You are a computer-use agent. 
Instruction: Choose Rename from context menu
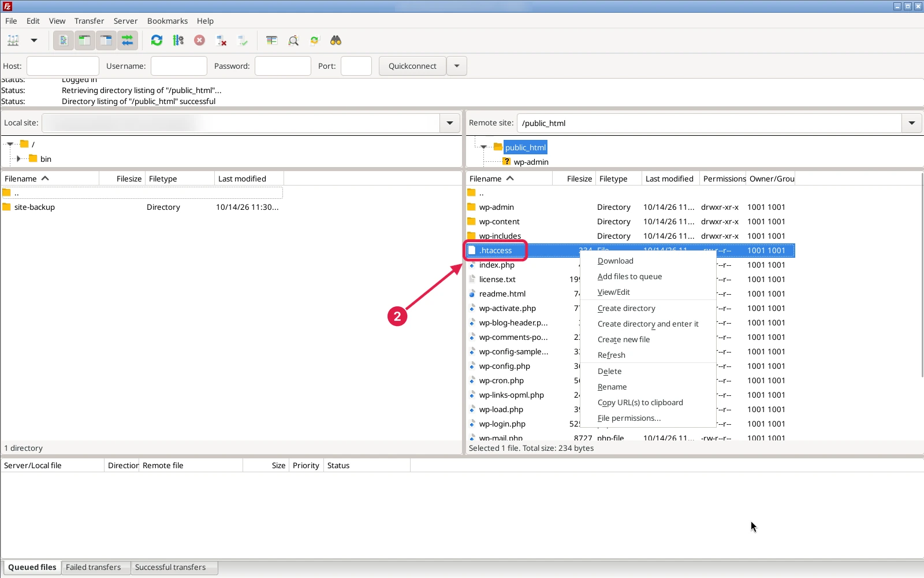(648, 387)
